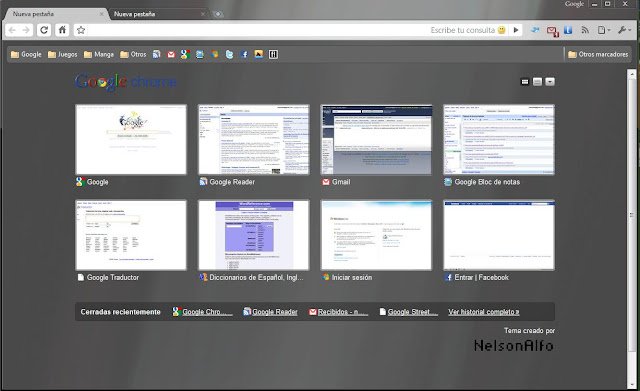
Task: Switch to the second Nueva pestaña tab
Action: (x=158, y=14)
